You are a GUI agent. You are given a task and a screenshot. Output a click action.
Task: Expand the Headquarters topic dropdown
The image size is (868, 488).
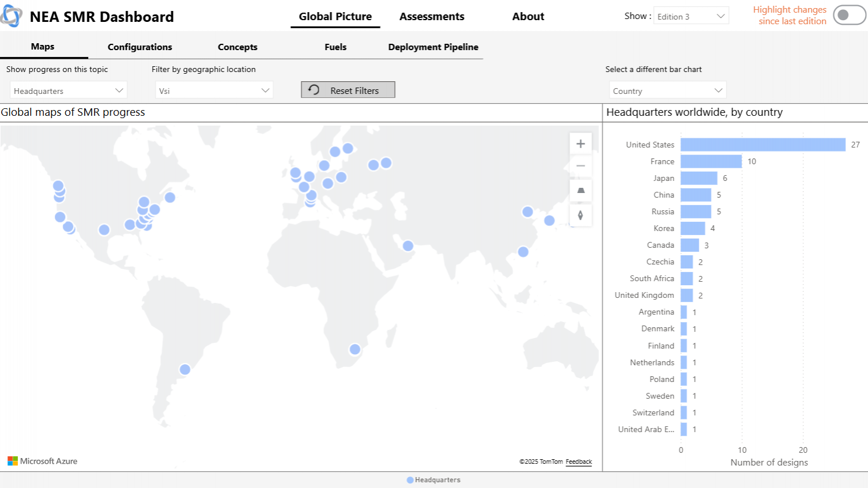click(x=68, y=90)
